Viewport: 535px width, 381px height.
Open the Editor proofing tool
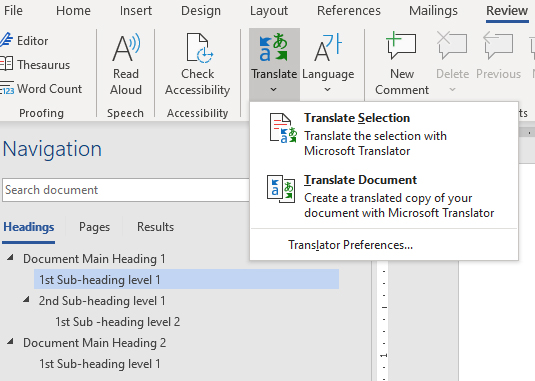24,41
